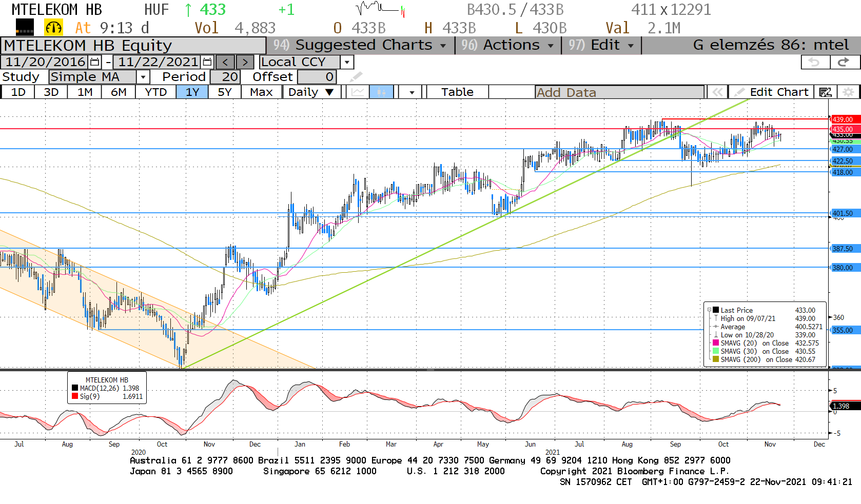861x504 pixels.
Task: Click the SMAVG (30) green swatch
Action: click(x=716, y=351)
